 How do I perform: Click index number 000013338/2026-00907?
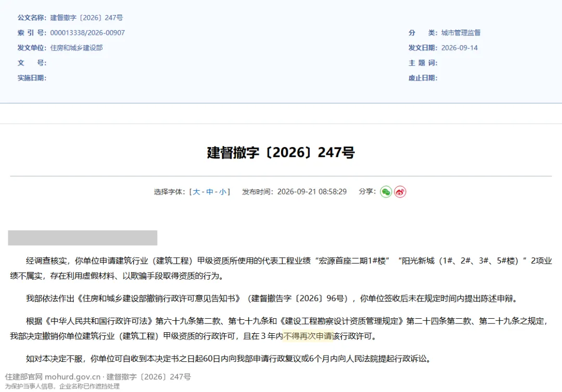(87, 33)
